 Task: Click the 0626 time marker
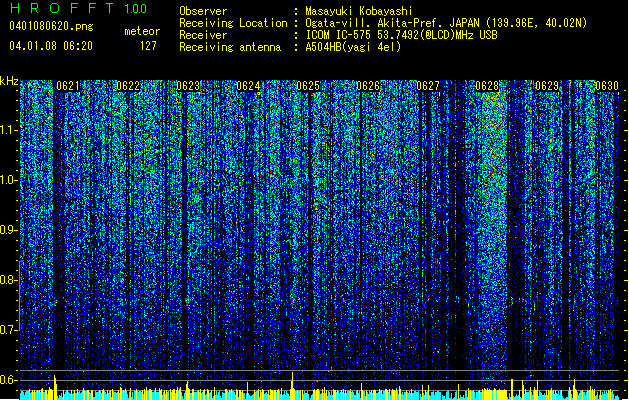(x=368, y=86)
